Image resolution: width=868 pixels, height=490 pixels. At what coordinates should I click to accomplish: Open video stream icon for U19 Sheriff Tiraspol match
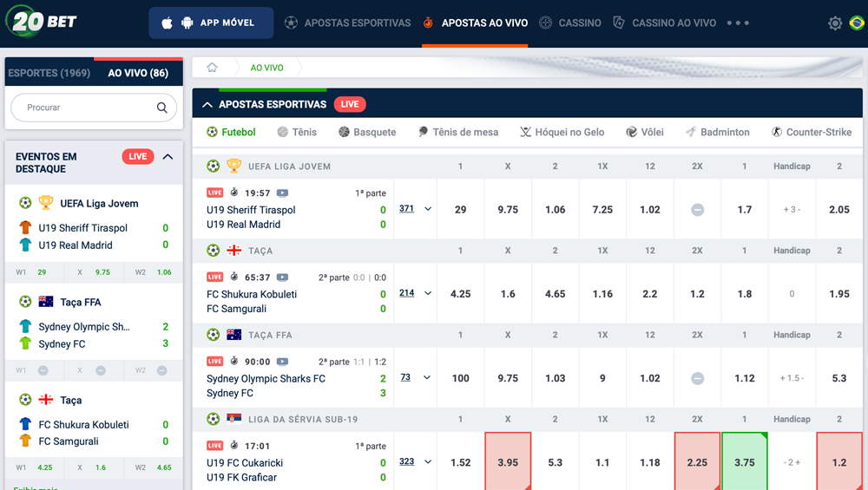pos(282,193)
